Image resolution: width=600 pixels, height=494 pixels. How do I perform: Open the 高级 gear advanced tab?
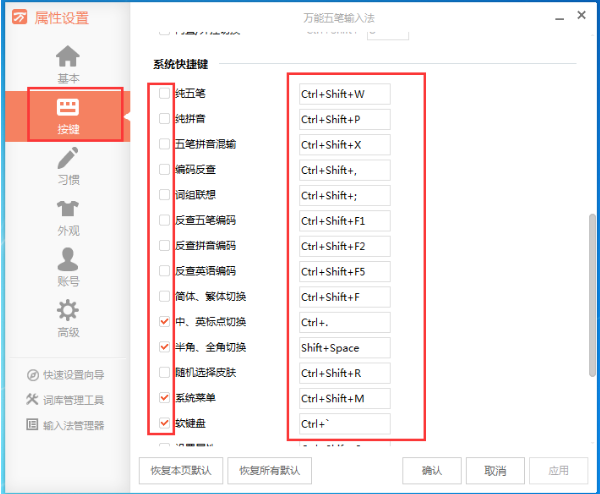pos(68,318)
